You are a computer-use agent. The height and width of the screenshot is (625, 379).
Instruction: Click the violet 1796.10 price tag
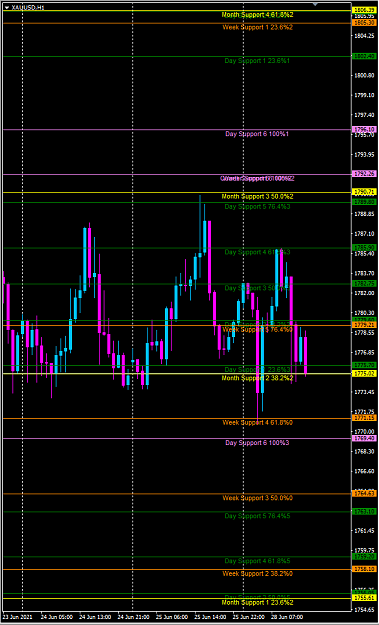click(365, 129)
